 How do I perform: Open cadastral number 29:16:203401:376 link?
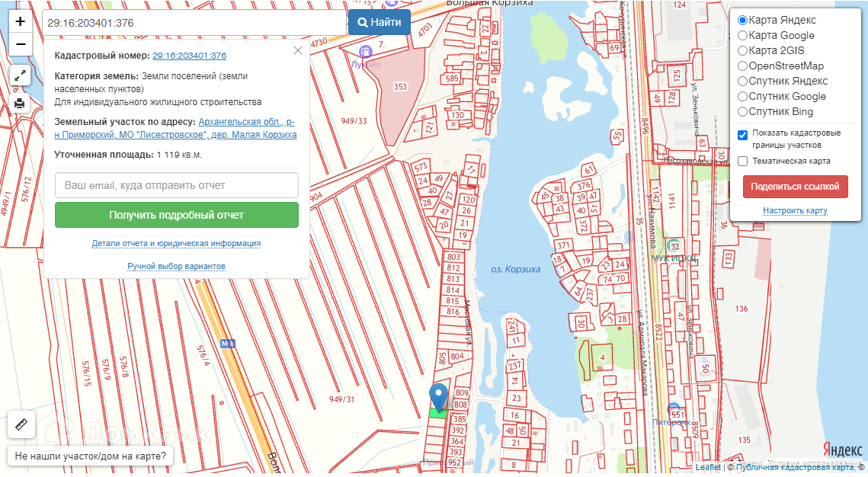189,56
